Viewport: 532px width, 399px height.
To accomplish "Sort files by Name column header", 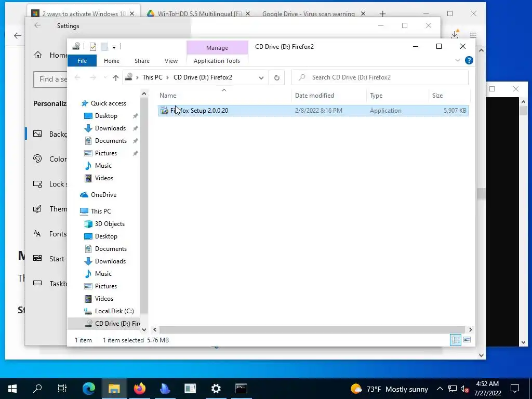I will (x=224, y=96).
